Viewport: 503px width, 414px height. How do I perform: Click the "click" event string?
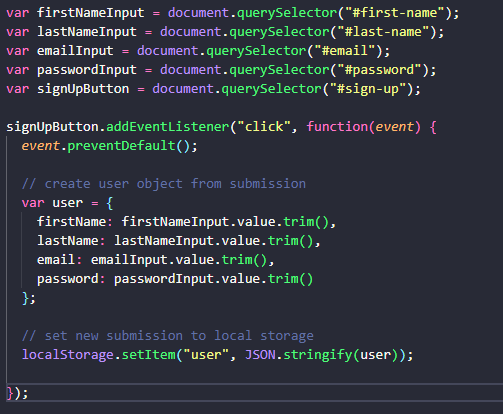coord(264,127)
